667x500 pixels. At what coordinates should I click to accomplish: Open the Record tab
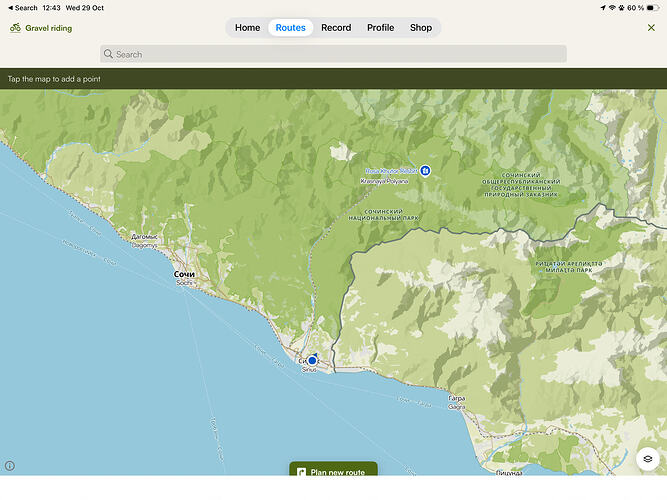(336, 28)
